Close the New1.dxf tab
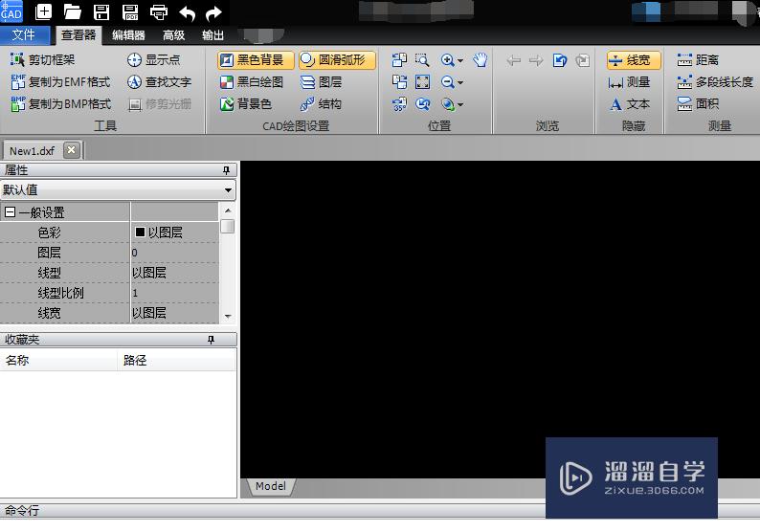760x532 pixels. click(71, 149)
